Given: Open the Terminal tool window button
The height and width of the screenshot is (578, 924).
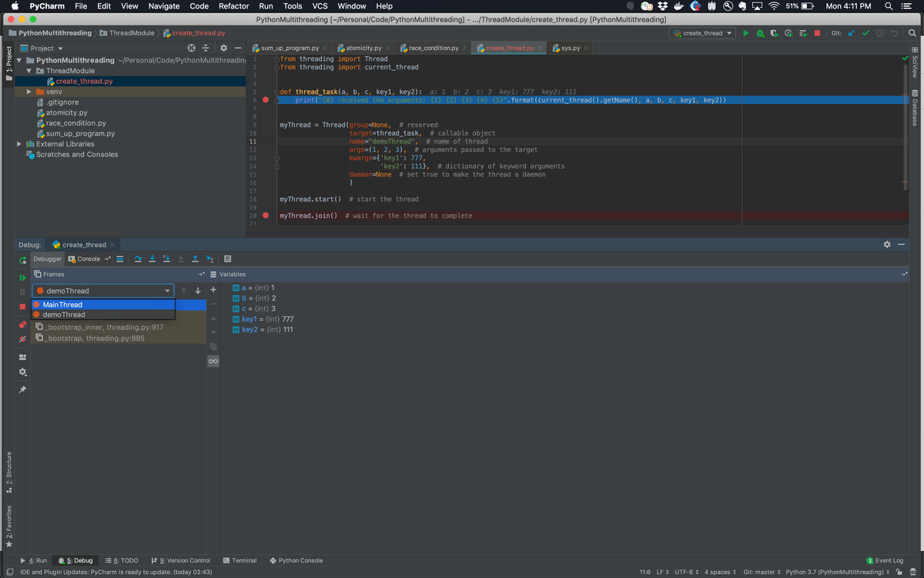Looking at the screenshot, I should pyautogui.click(x=239, y=560).
